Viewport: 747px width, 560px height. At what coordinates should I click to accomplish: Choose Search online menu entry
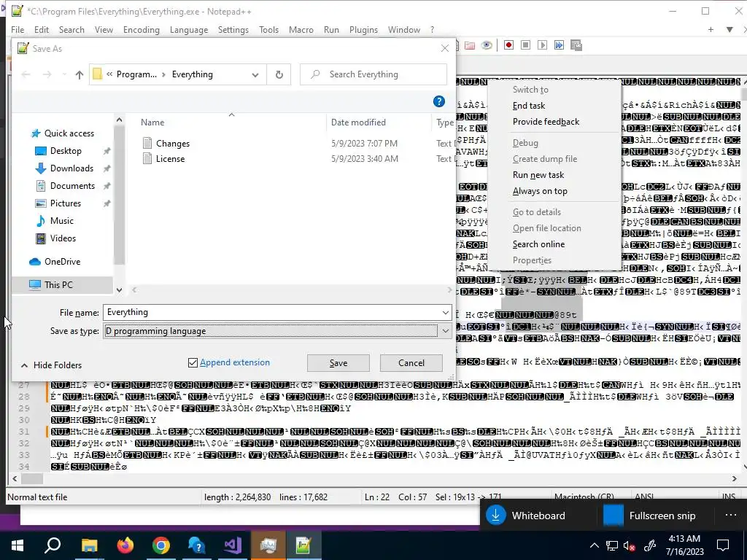pos(539,244)
